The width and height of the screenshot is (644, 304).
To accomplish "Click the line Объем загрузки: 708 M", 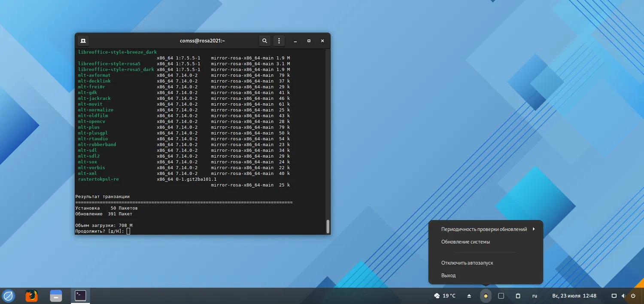I will (x=104, y=225).
